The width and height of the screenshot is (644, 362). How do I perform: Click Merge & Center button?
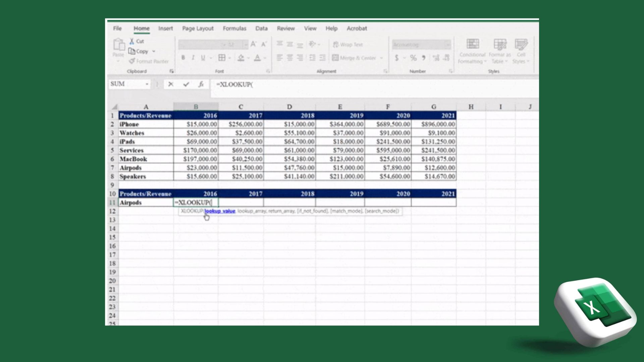click(354, 58)
